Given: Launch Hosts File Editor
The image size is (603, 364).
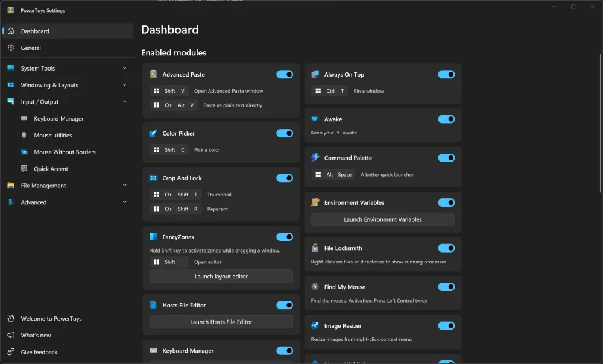Looking at the screenshot, I should click(221, 322).
